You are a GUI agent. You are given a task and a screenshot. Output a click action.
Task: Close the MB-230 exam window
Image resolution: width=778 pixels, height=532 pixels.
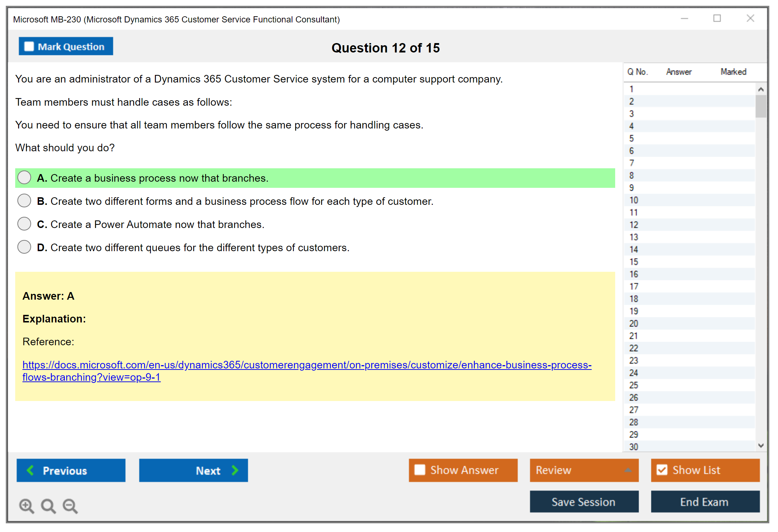point(750,18)
